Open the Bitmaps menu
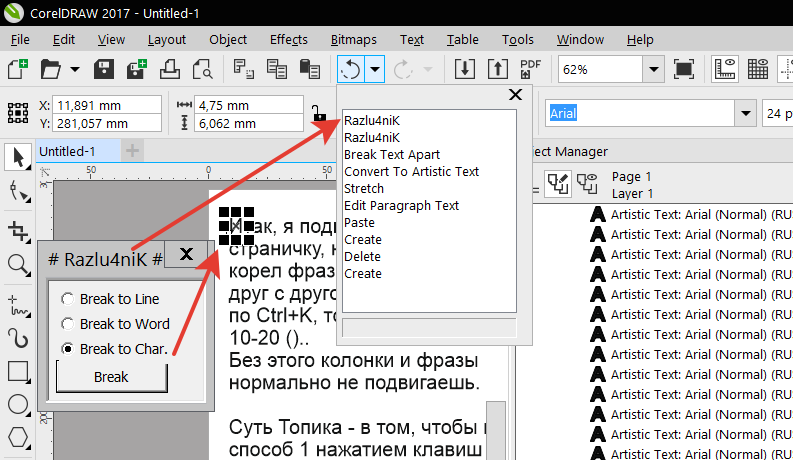Image resolution: width=793 pixels, height=460 pixels. tap(353, 40)
